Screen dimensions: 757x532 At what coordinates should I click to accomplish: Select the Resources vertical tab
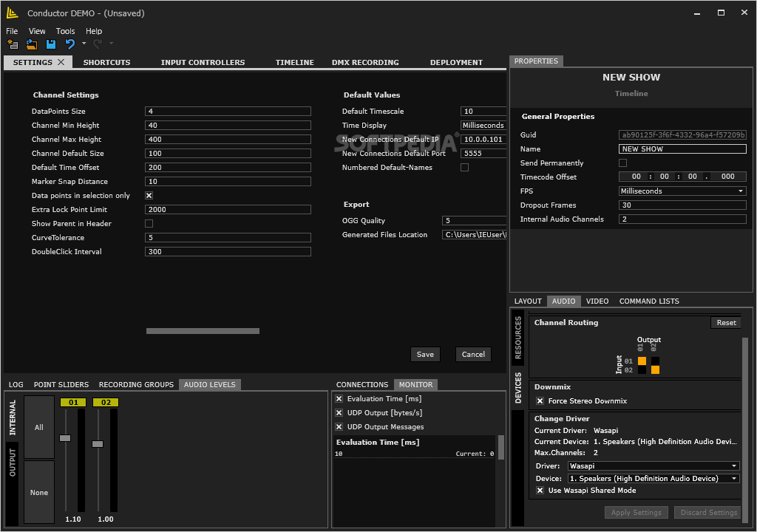tap(518, 338)
